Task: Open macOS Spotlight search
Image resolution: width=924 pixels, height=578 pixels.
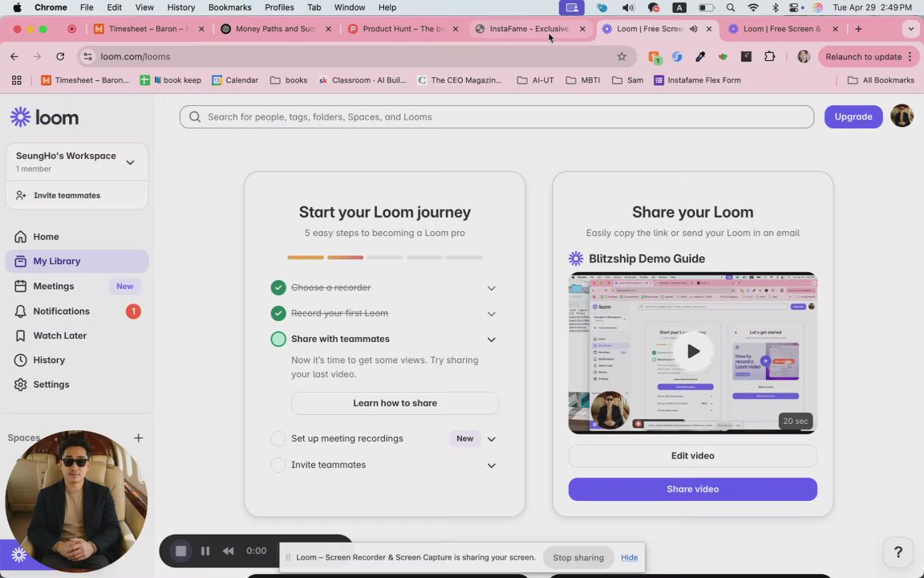Action: pos(731,8)
